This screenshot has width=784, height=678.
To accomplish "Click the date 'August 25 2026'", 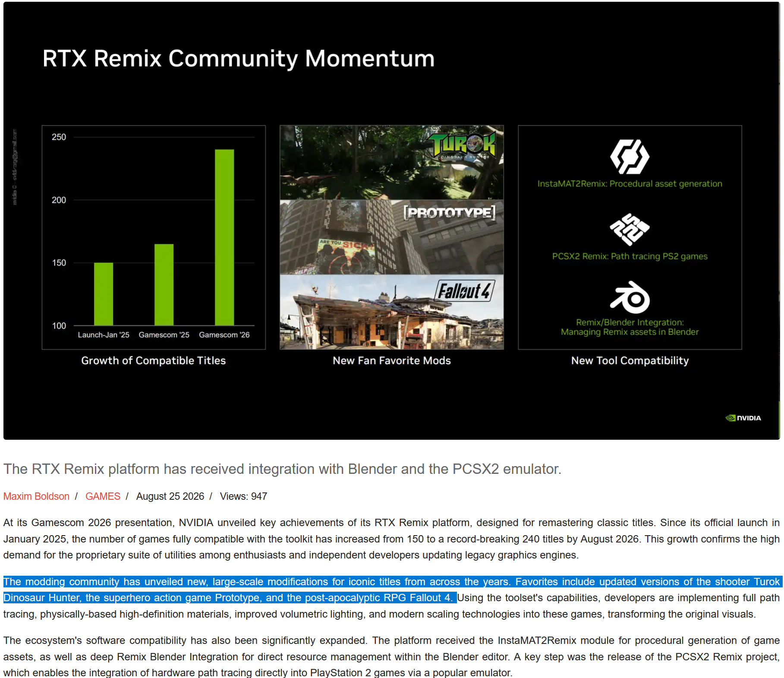I will click(170, 496).
